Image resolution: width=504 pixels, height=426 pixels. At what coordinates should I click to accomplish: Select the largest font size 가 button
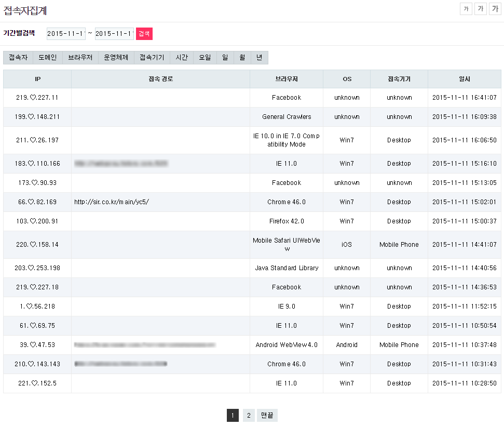[495, 9]
